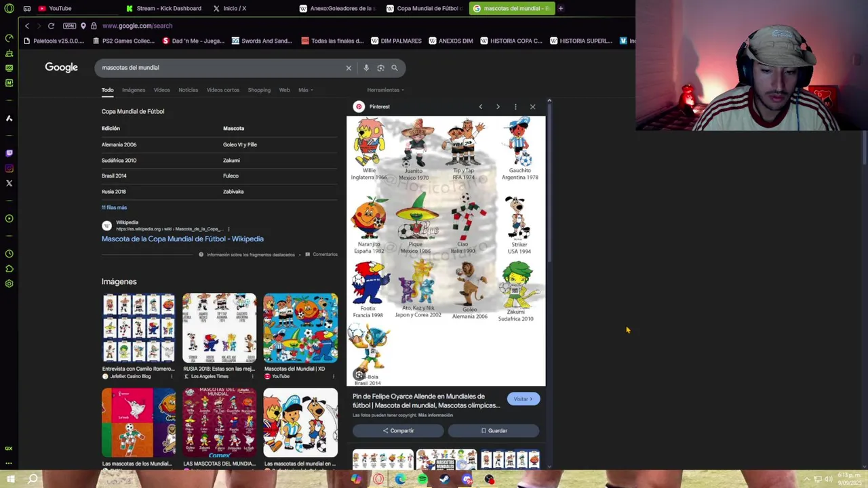The width and height of the screenshot is (868, 488).
Task: Start voice search with microphone icon
Action: [366, 68]
